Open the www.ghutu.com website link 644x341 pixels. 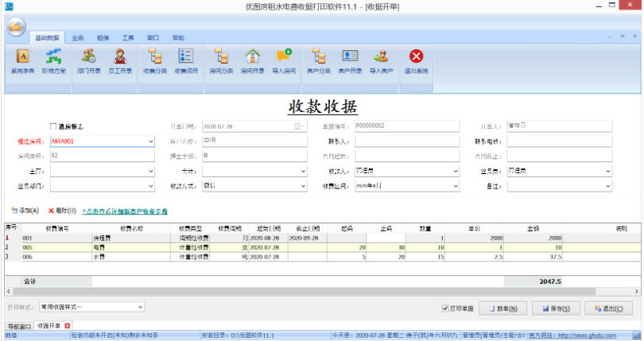tap(587, 335)
